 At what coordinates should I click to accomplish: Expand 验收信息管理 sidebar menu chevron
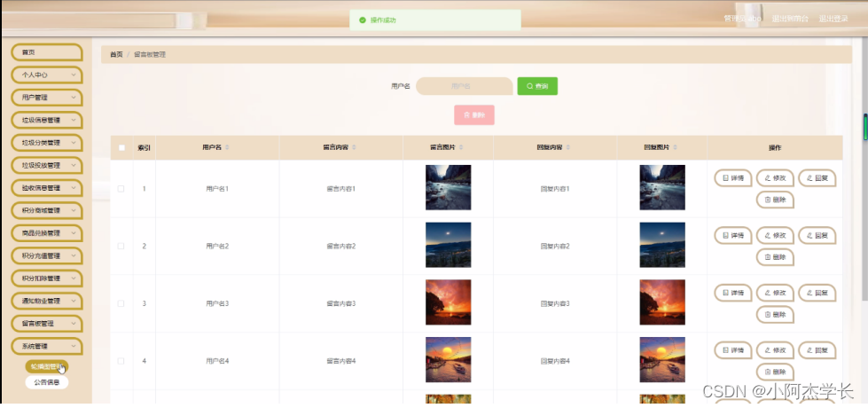point(74,188)
